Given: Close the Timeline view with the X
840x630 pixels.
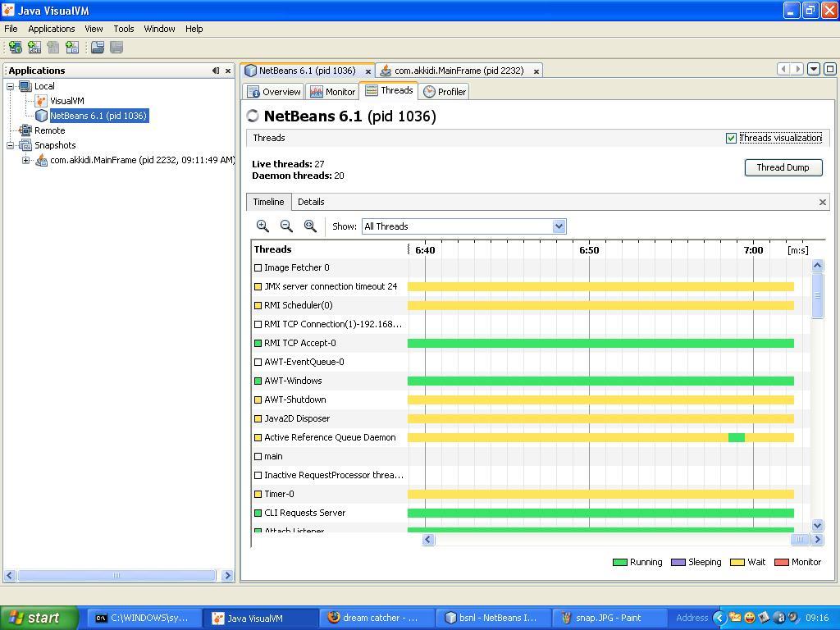Looking at the screenshot, I should [x=823, y=202].
